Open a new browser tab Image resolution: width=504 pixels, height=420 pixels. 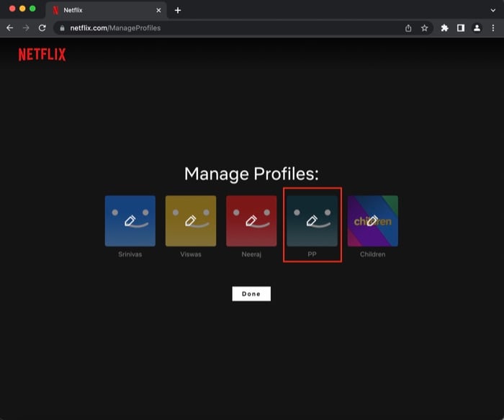click(178, 10)
